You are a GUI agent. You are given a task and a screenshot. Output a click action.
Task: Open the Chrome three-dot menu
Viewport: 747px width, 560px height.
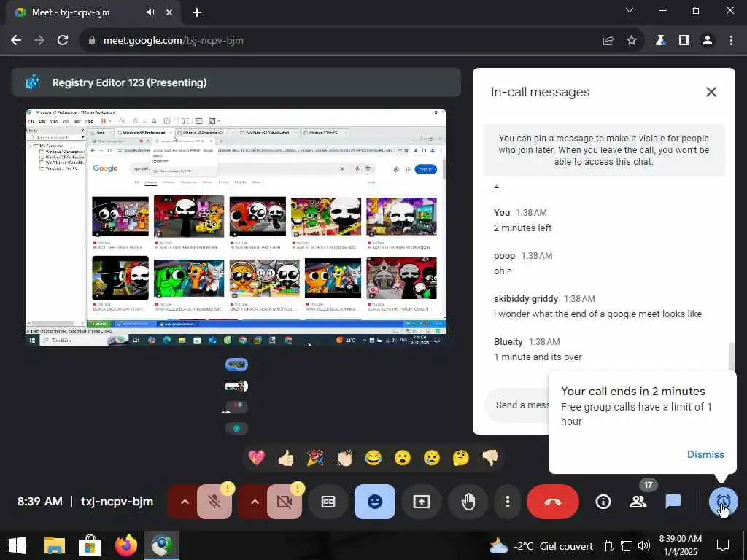click(731, 41)
